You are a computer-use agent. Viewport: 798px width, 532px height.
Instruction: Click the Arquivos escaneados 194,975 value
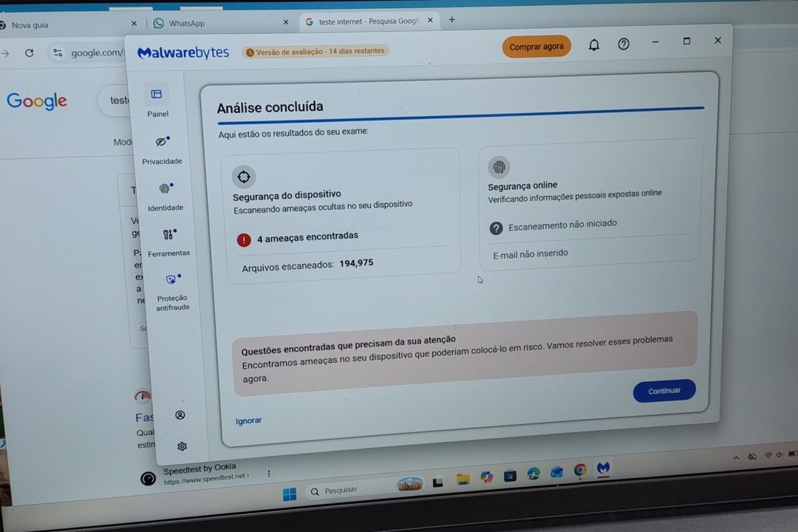click(x=356, y=263)
